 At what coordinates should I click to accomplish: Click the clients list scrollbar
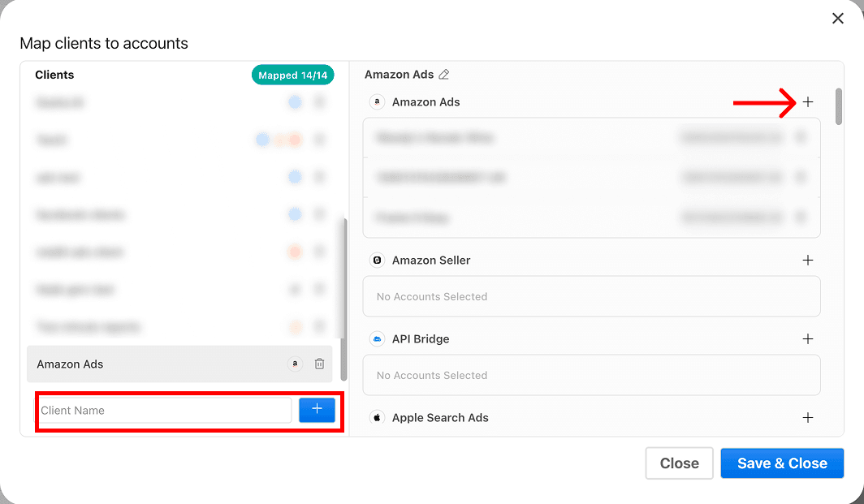point(344,299)
